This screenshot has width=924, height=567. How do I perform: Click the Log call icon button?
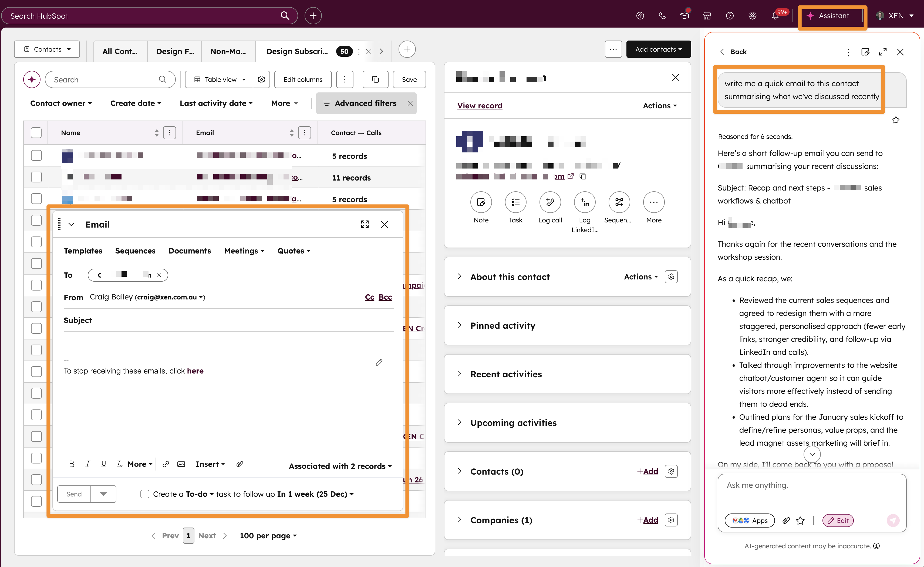(550, 202)
